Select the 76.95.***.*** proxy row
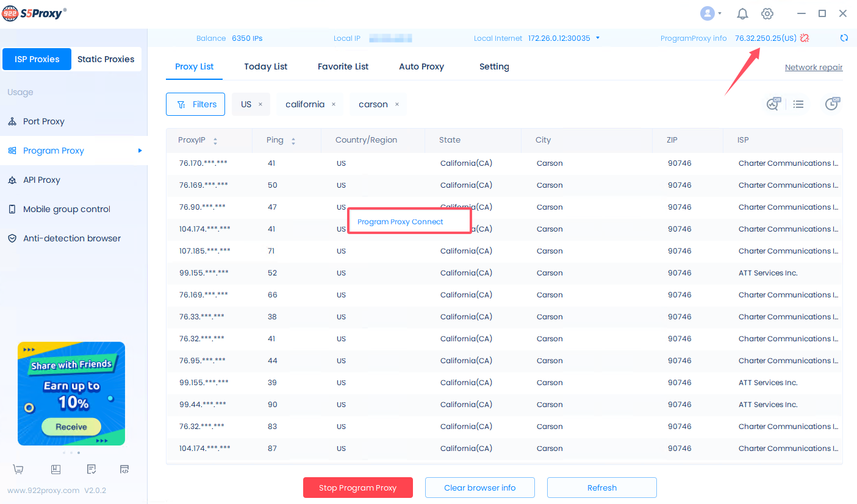The image size is (857, 504). (x=504, y=361)
